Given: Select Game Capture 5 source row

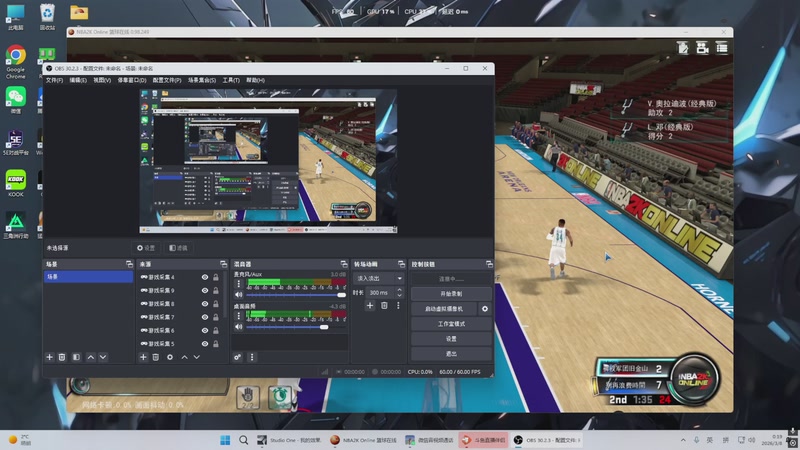Looking at the screenshot, I should point(181,343).
